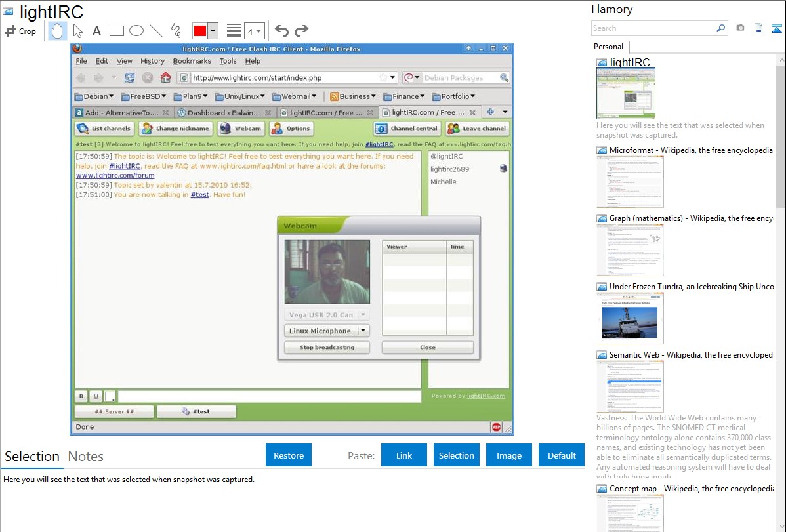
Task: Click the Webcam toolbar button
Action: click(241, 129)
